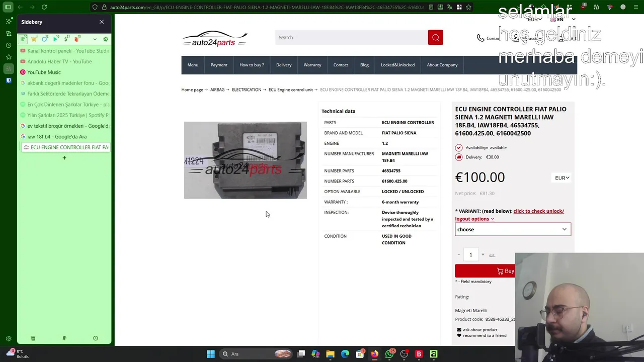Expand the hidden Sidebery panels chevron
This screenshot has width=644, height=362.
pyautogui.click(x=95, y=39)
